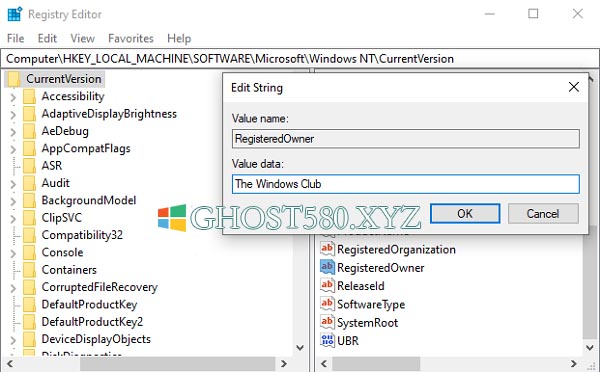The width and height of the screenshot is (600, 372).
Task: Click the tree pane's scroll right arrow
Action: (284, 363)
